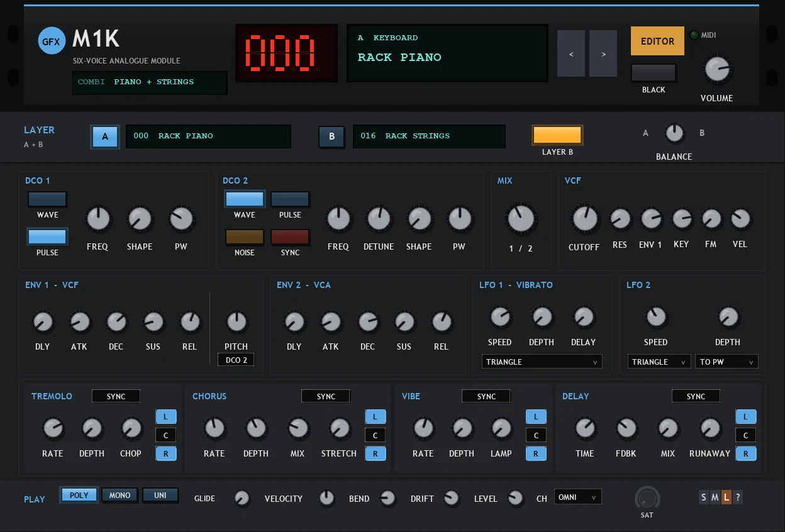Click the ENV 2 ATK knob
Image resolution: width=785 pixels, height=532 pixels.
coord(331,322)
